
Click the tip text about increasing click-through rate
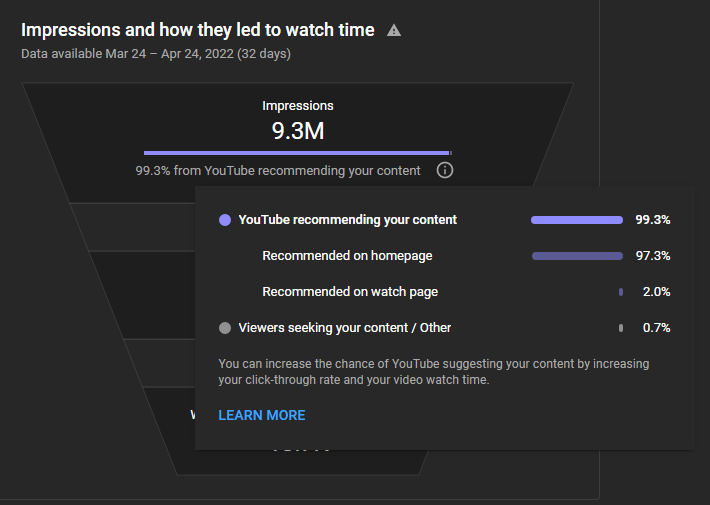(x=434, y=372)
